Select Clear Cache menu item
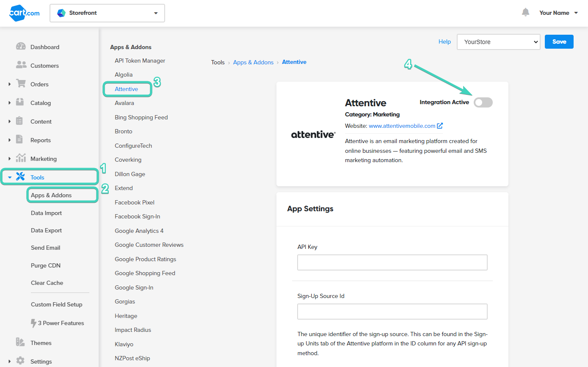 click(x=47, y=283)
